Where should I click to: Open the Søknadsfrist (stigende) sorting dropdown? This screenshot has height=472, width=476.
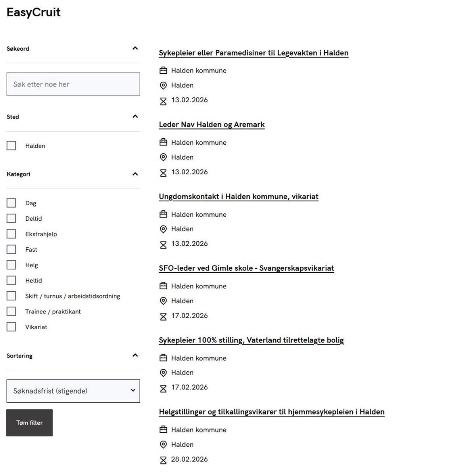coord(73,391)
